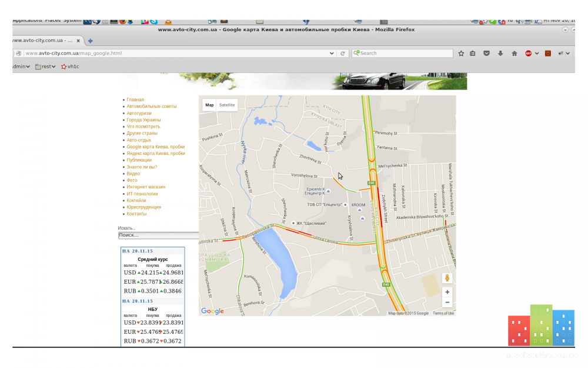
Task: Go to Google карта Киева, пробки
Action: click(155, 147)
